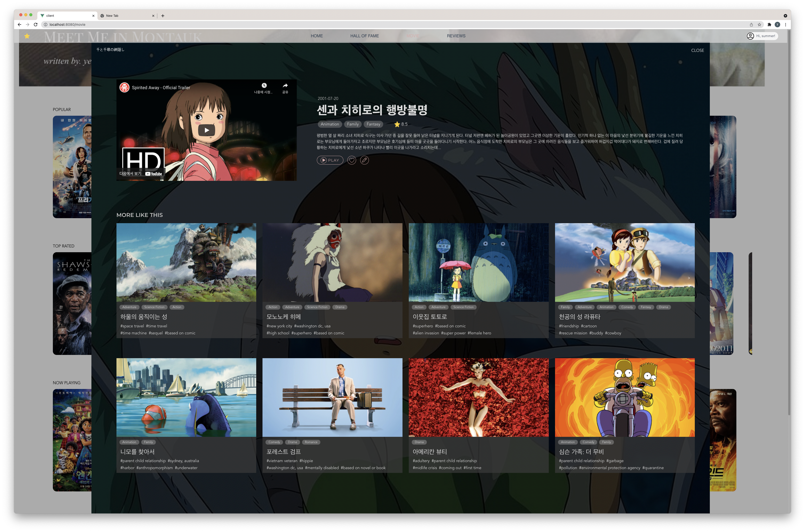Open the Hi, summer! user profile
Viewport: 805px width, 532px height.
pos(762,36)
